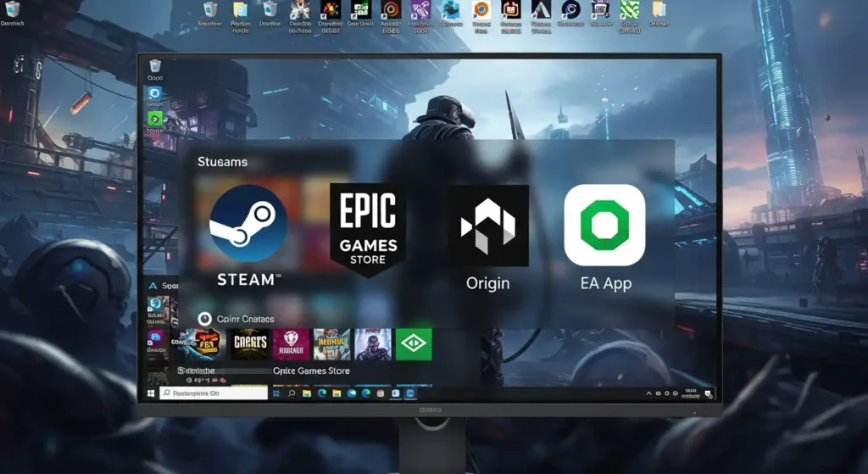Click the magnifier icon on the taskbar
This screenshot has width=868, height=474.
click(x=292, y=393)
